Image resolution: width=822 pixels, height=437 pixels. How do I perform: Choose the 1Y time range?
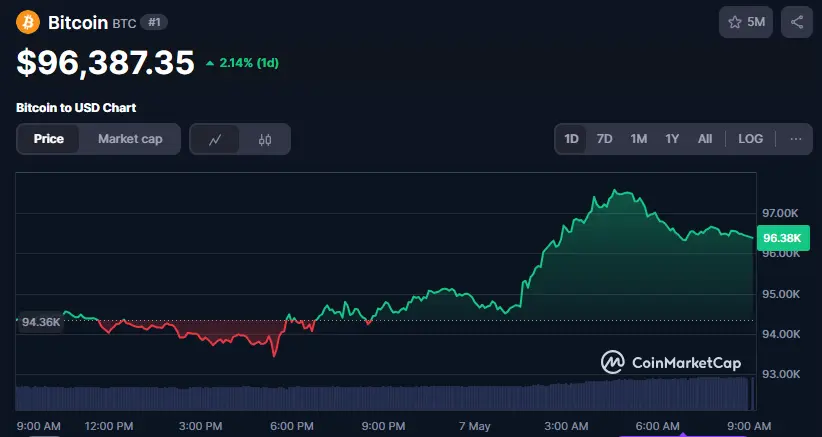672,139
